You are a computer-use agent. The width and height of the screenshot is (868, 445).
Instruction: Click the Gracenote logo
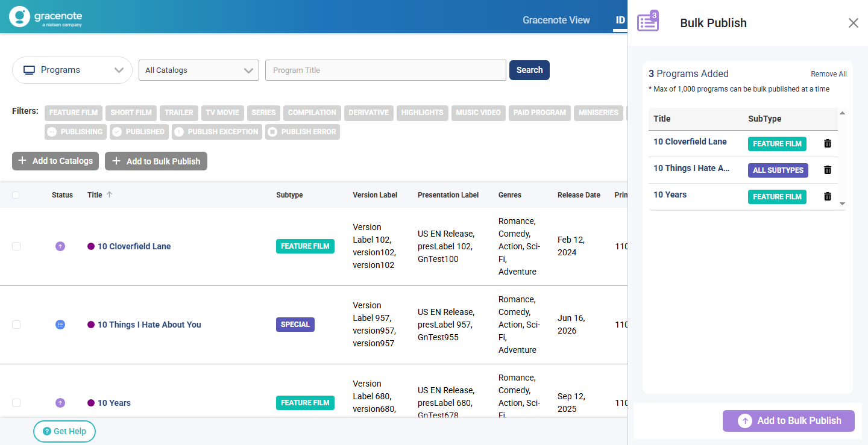point(46,17)
